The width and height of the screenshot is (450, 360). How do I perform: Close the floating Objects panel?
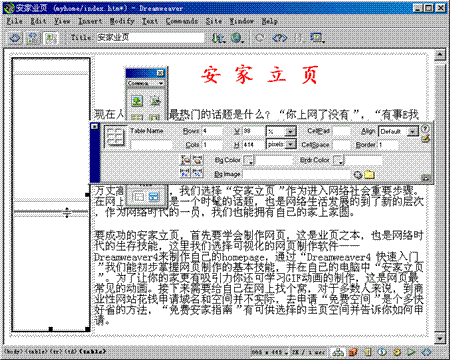click(x=160, y=73)
